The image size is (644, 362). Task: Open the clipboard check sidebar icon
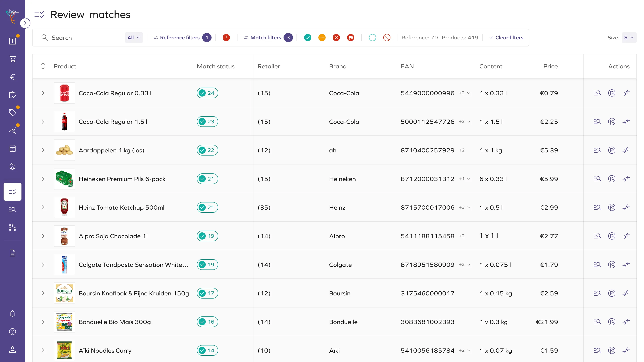point(13,95)
